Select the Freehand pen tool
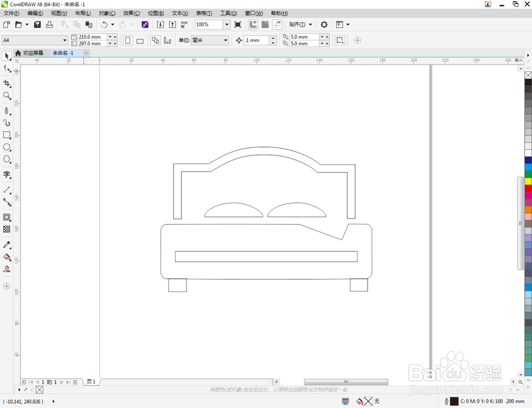This screenshot has height=408, width=532. click(x=7, y=111)
